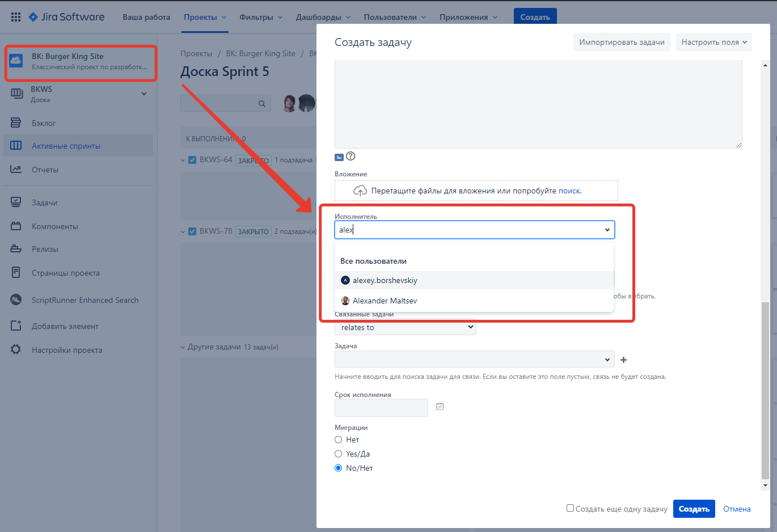Check Создать еще одну задачу checkbox
This screenshot has height=532, width=777.
coord(570,508)
